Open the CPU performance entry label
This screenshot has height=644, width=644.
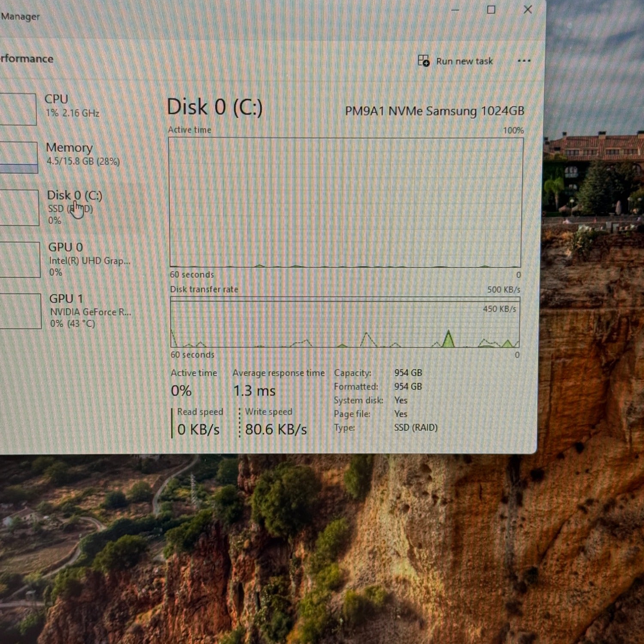56,99
